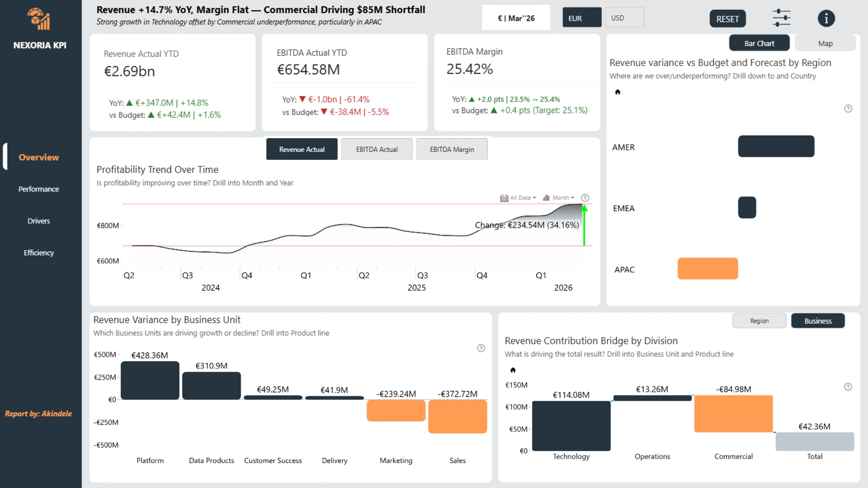This screenshot has height=488, width=868.
Task: Click the Nexoria KPI logo icon
Action: pos(39,19)
